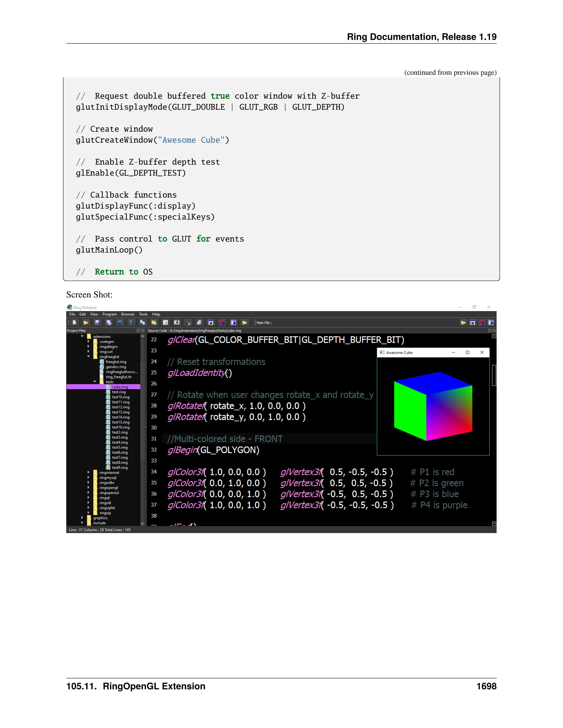Screen dimensions: 563x728
Task: Expand the codegen folder
Action: (x=89, y=341)
